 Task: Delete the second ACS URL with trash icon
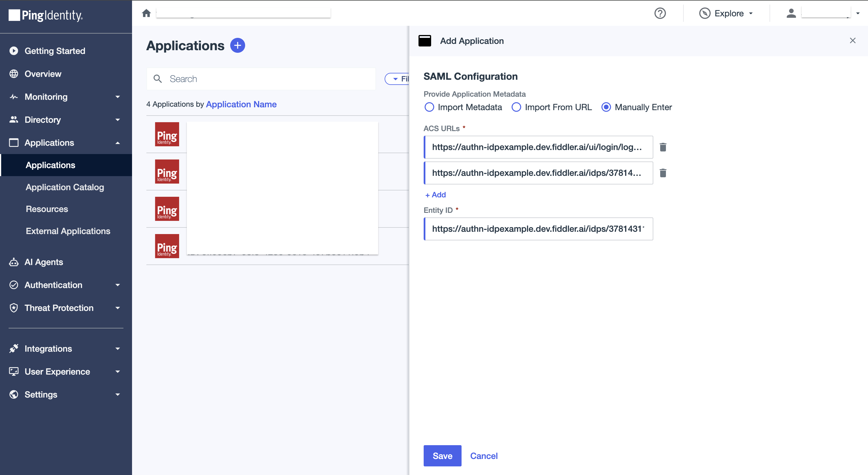[663, 173]
